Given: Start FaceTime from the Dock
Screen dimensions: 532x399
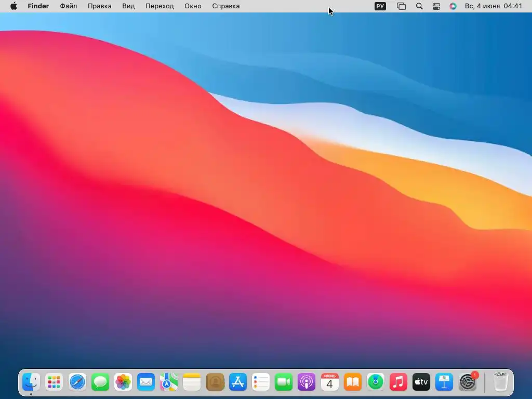Looking at the screenshot, I should [x=284, y=382].
